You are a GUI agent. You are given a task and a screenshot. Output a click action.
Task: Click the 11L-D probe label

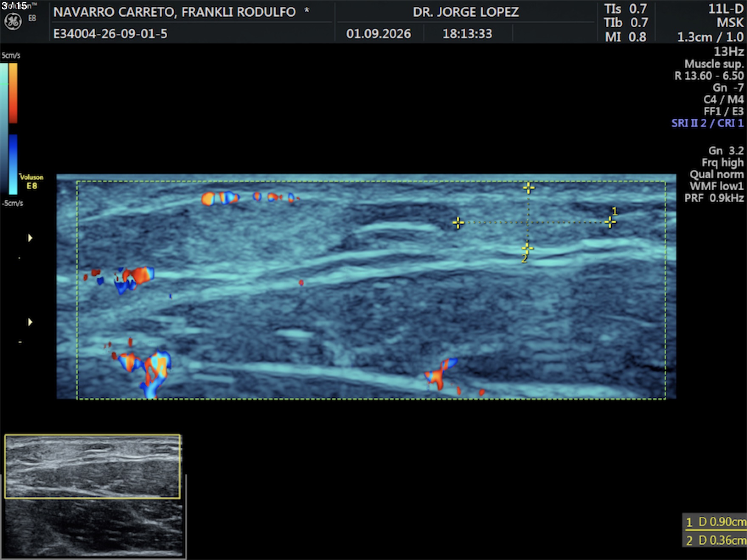(726, 9)
